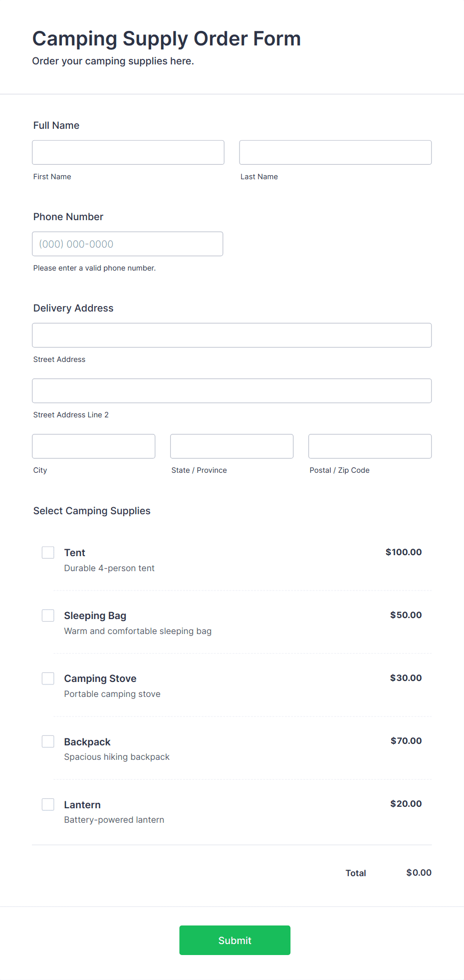This screenshot has height=980, width=464.
Task: Tick the Sleeping Bag checkbox
Action: pyautogui.click(x=48, y=616)
